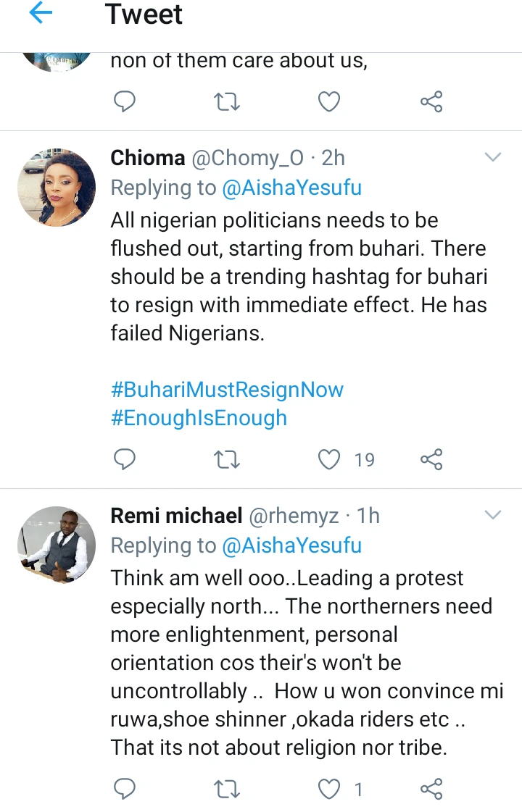Open the #EnoughIsEnough hashtag
The height and width of the screenshot is (812, 522).
(x=199, y=418)
